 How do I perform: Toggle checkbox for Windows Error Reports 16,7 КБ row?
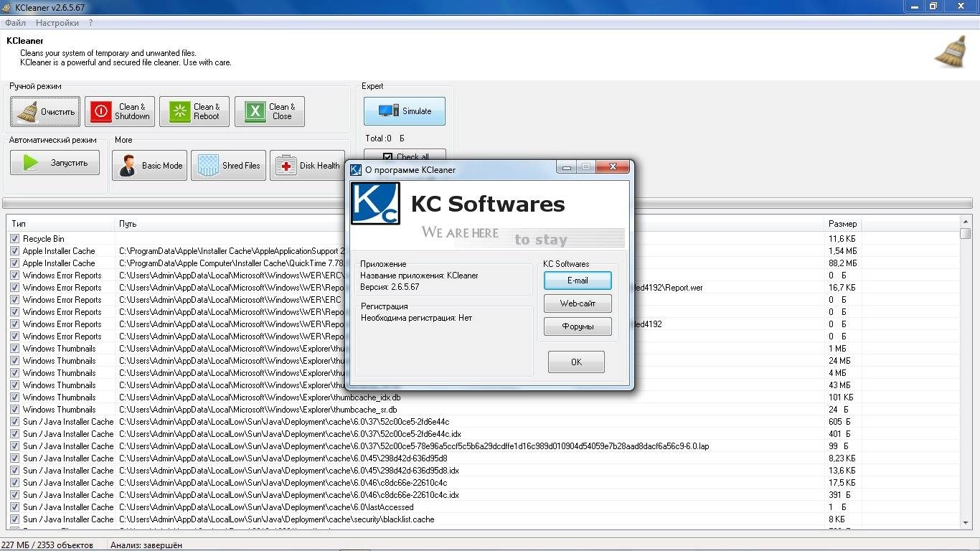14,287
